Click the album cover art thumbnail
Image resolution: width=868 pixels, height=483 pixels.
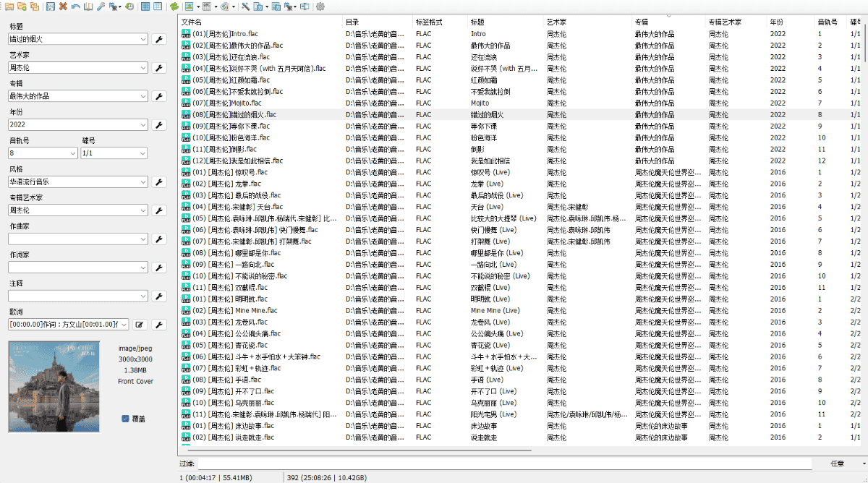[54, 387]
